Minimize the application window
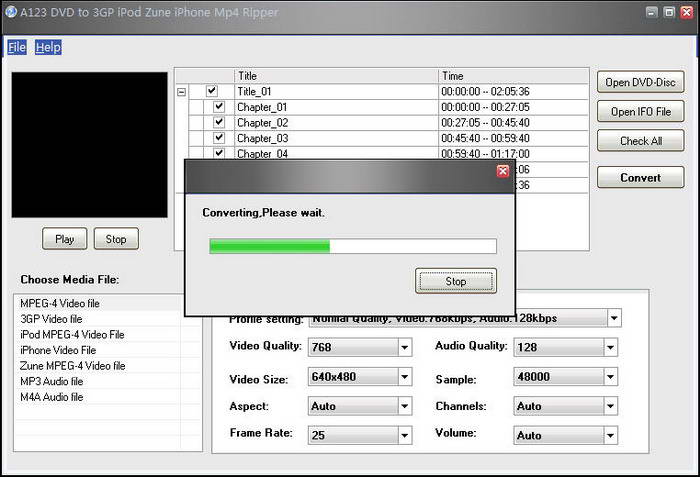 tap(652, 12)
